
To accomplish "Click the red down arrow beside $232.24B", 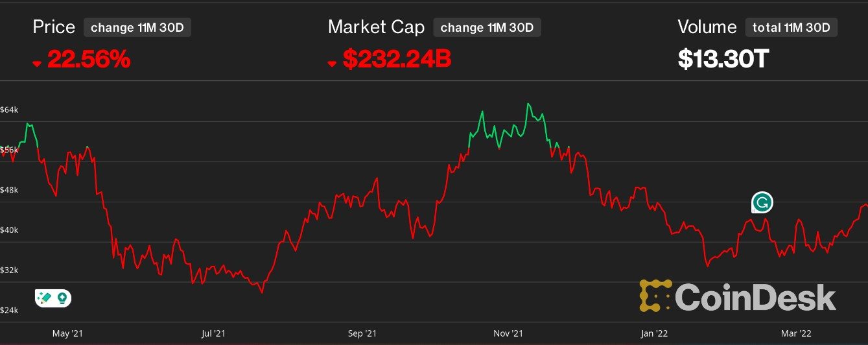I will pos(333,63).
